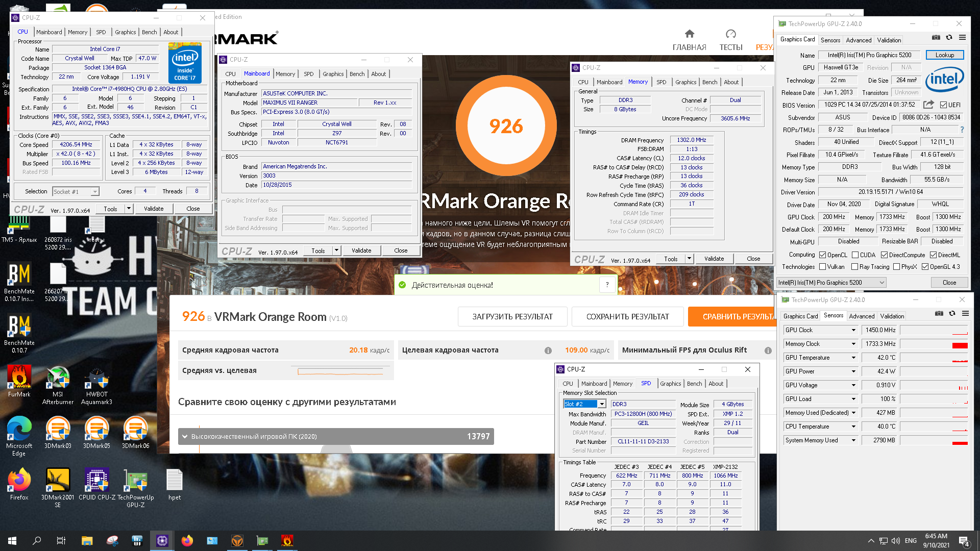Toggle Vulkan checkbox in GPU-Z
This screenshot has height=551, width=980.
click(x=822, y=267)
